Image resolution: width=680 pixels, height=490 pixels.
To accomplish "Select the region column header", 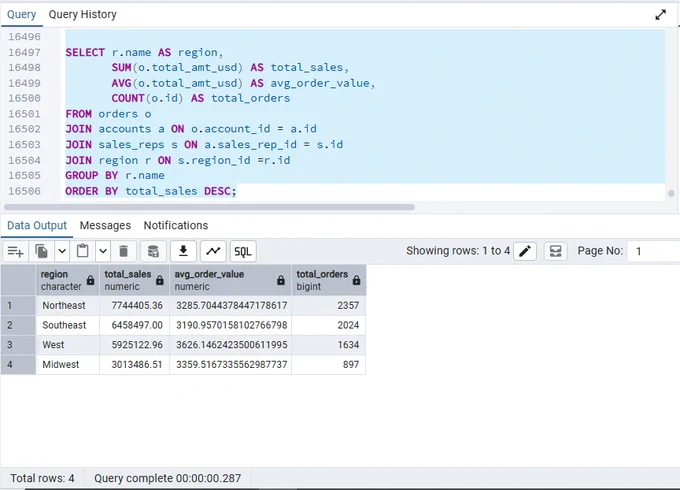I will (x=67, y=280).
